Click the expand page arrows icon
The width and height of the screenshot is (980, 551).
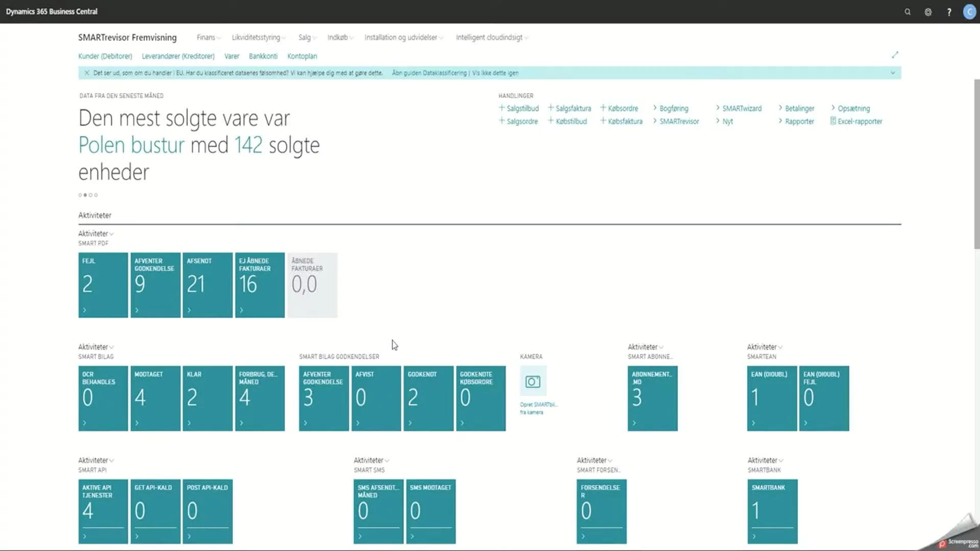tap(895, 55)
